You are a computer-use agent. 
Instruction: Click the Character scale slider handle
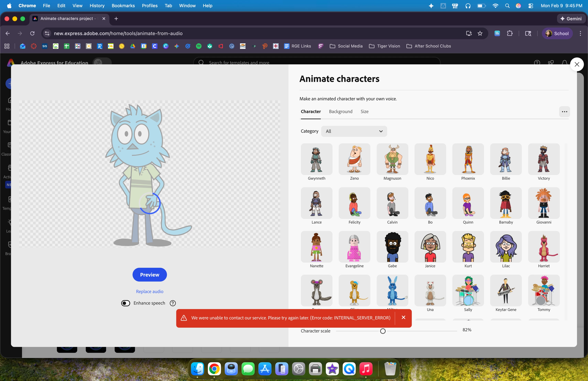[383, 331]
